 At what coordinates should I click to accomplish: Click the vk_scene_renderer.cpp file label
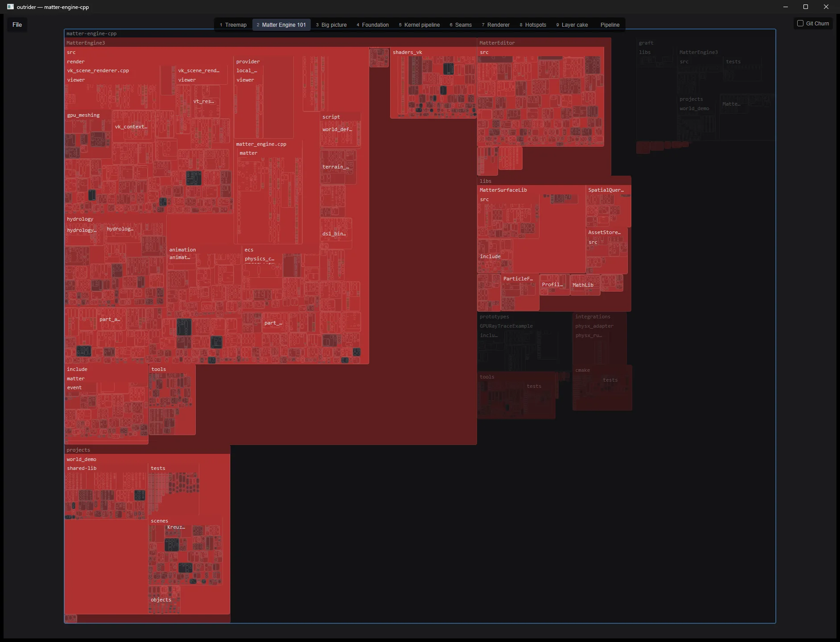[x=98, y=70]
